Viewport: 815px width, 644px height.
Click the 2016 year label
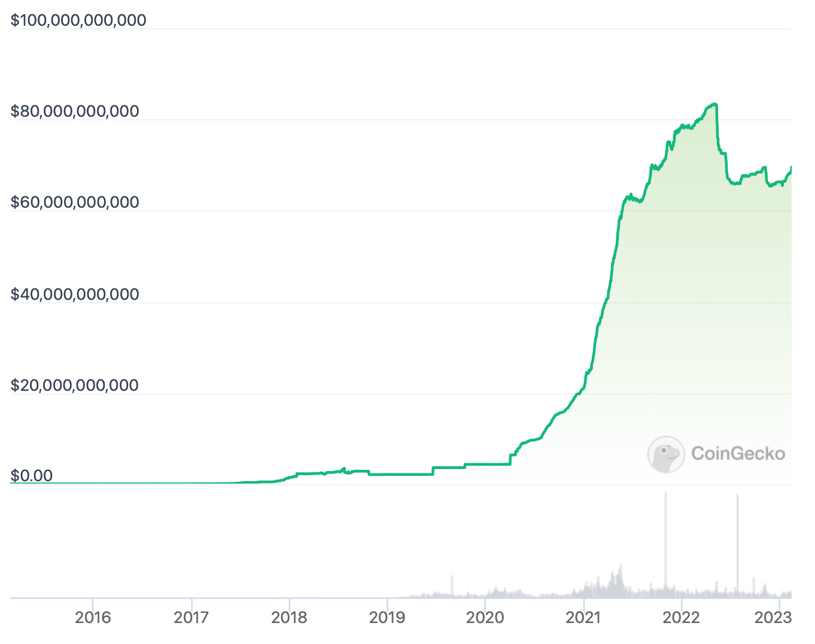click(93, 617)
